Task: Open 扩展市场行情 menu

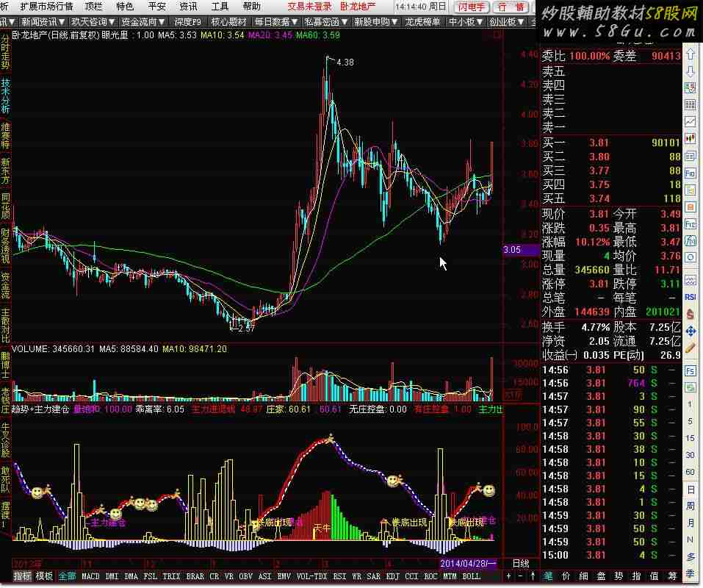Action: [46, 7]
